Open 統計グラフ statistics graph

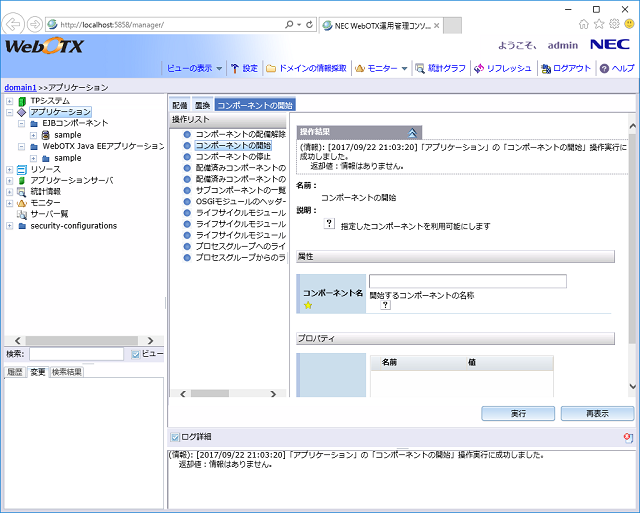[420, 68]
